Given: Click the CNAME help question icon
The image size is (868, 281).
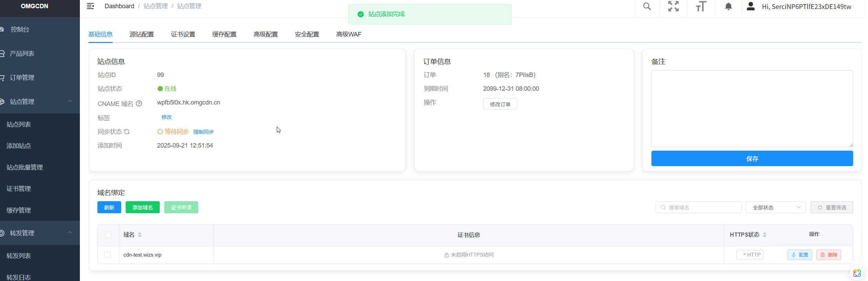Looking at the screenshot, I should (139, 104).
